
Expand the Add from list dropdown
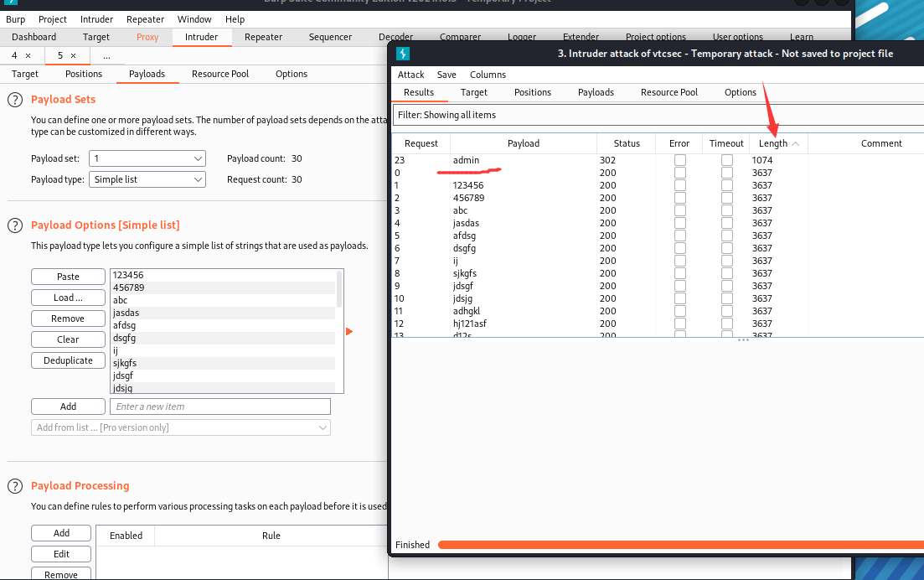(x=181, y=427)
